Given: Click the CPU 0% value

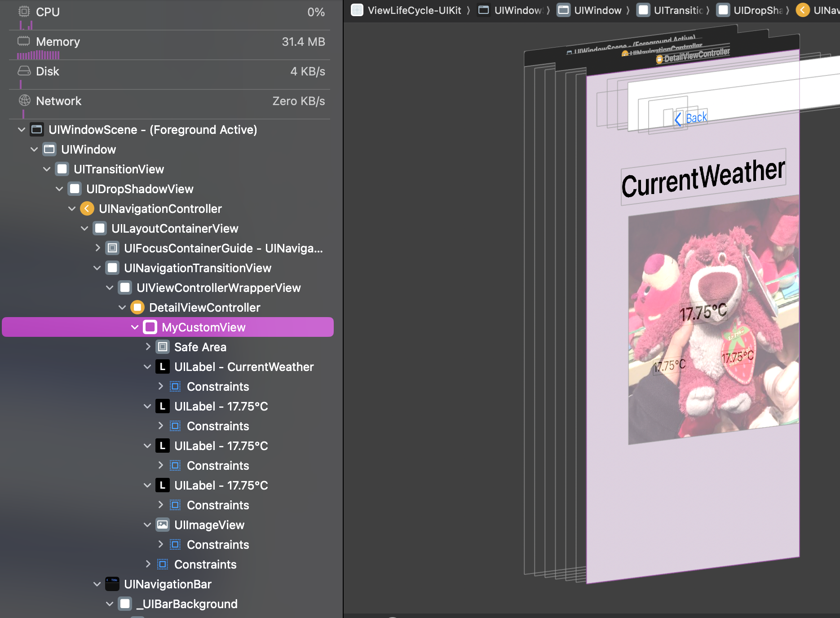Looking at the screenshot, I should click(x=316, y=12).
